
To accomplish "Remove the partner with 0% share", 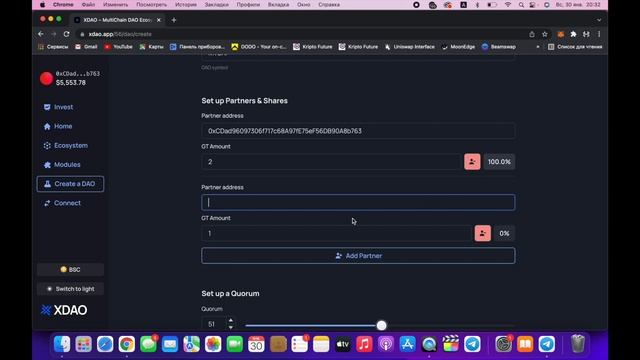I will [483, 233].
